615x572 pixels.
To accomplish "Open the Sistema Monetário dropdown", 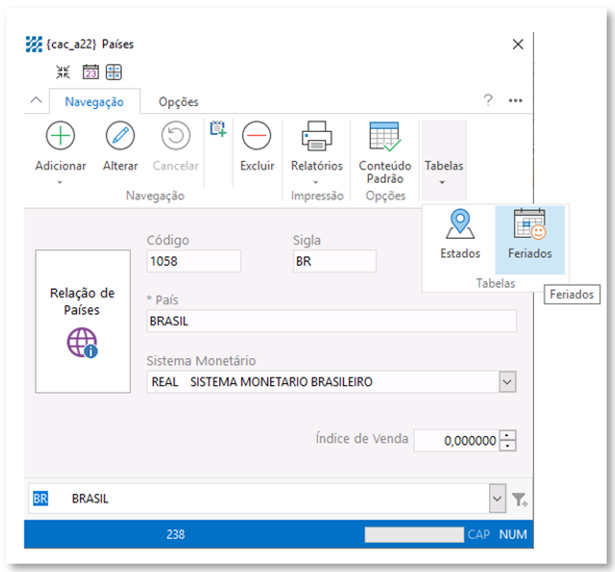I will (507, 382).
